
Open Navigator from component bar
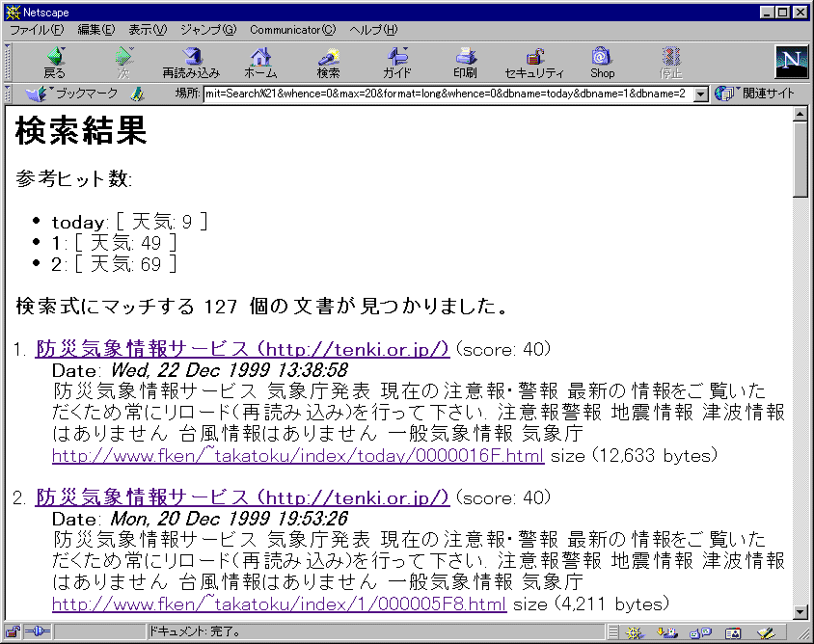(635, 632)
